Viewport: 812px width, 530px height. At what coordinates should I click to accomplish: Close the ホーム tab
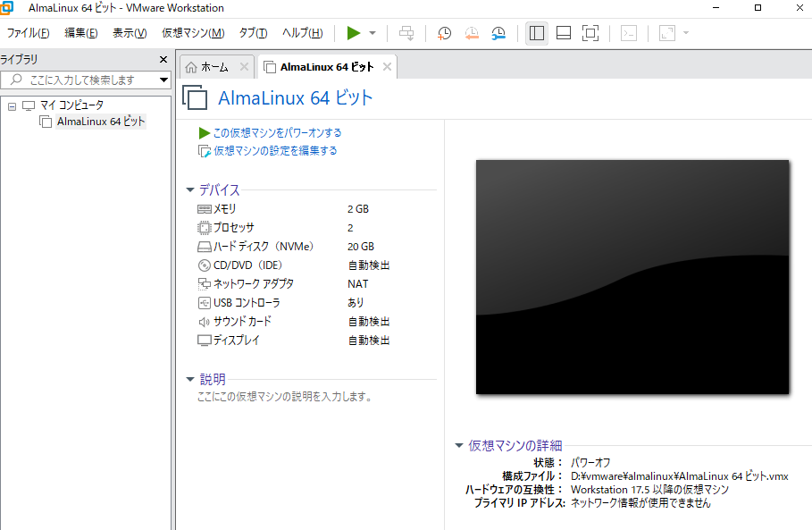tap(245, 67)
